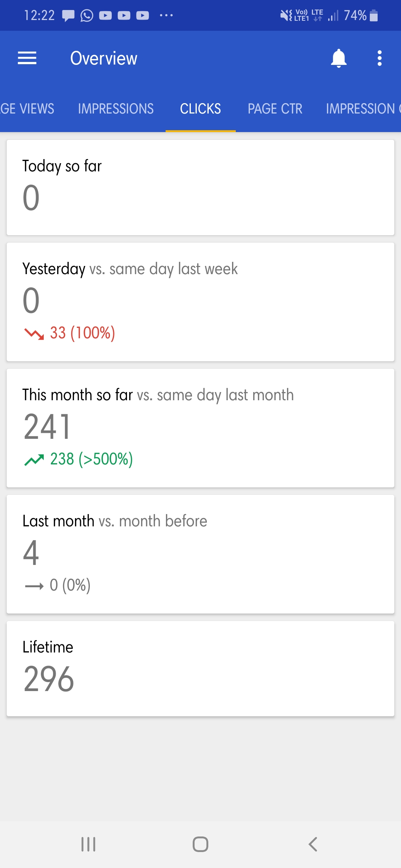Tap the Android home button
The height and width of the screenshot is (868, 401).
click(x=200, y=844)
